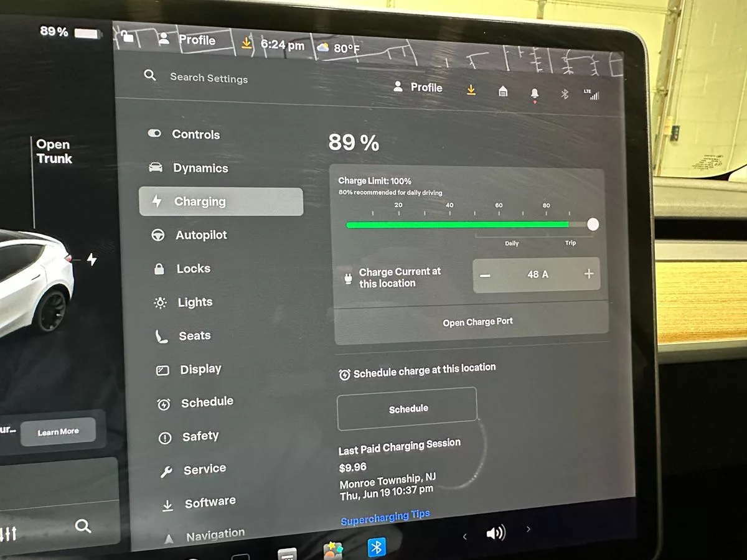Tap the media search magnifier icon
The height and width of the screenshot is (560, 747).
point(83,526)
